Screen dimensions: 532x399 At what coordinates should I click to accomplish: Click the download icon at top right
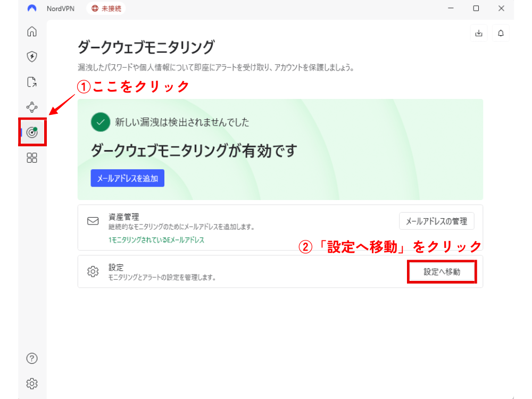(x=479, y=33)
